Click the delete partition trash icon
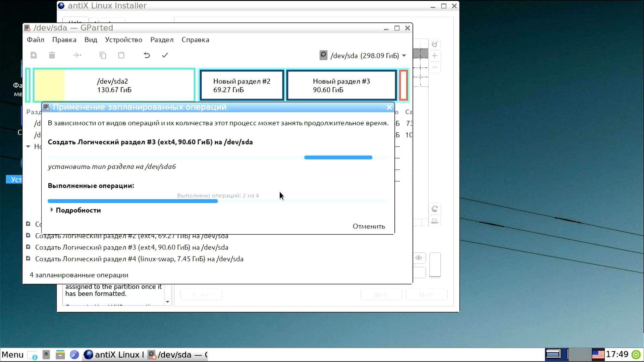 (52, 55)
